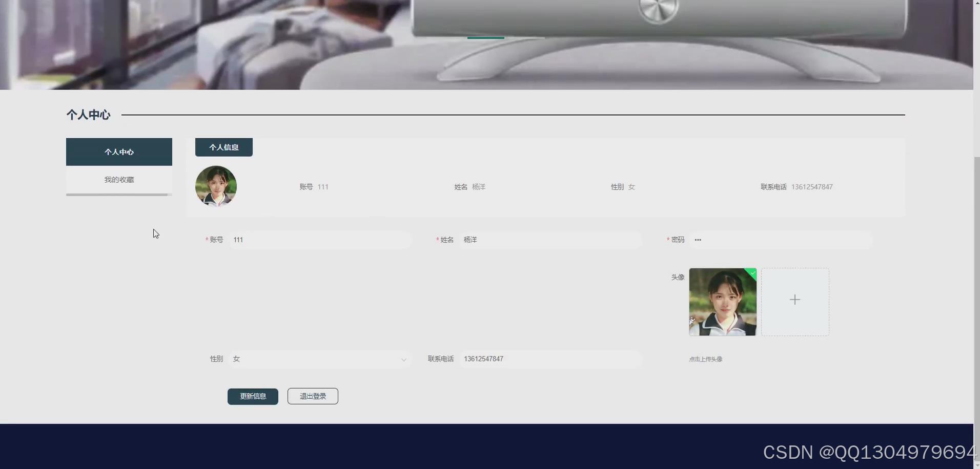
Task: Click the 退出登录 logout button
Action: click(313, 396)
